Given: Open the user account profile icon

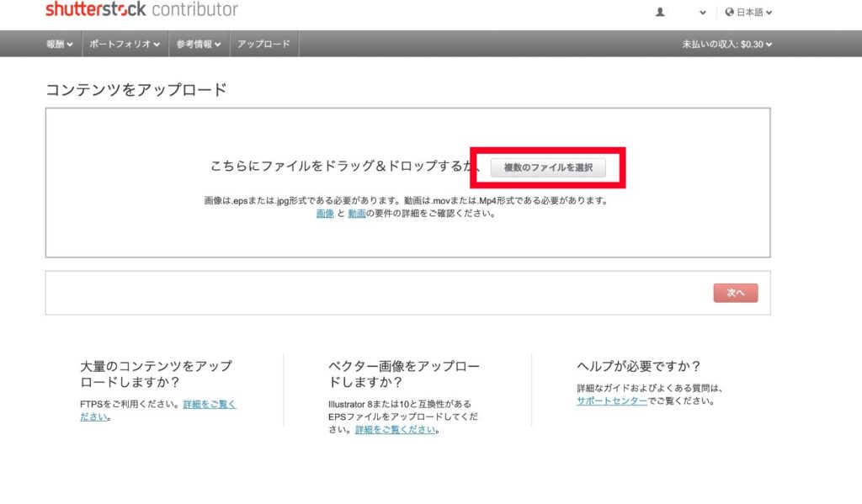Looking at the screenshot, I should coord(660,12).
